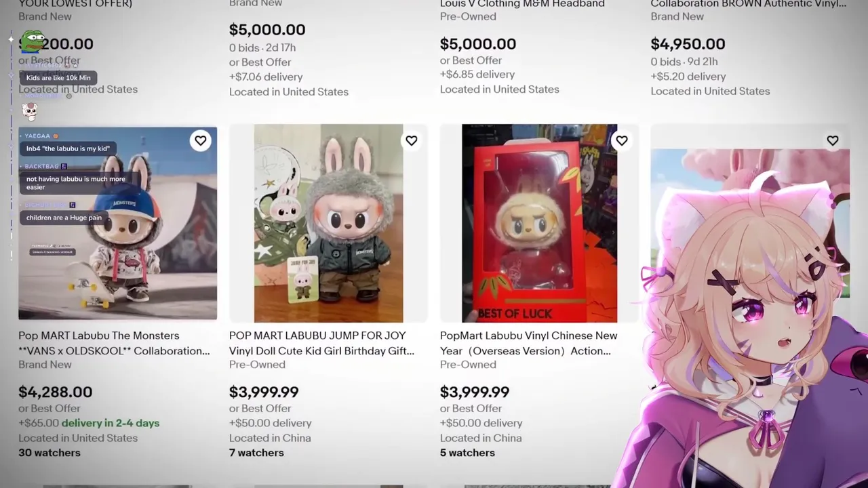Click the $4,950.00 listing price
Viewport: 868px width, 488px height.
pos(688,44)
